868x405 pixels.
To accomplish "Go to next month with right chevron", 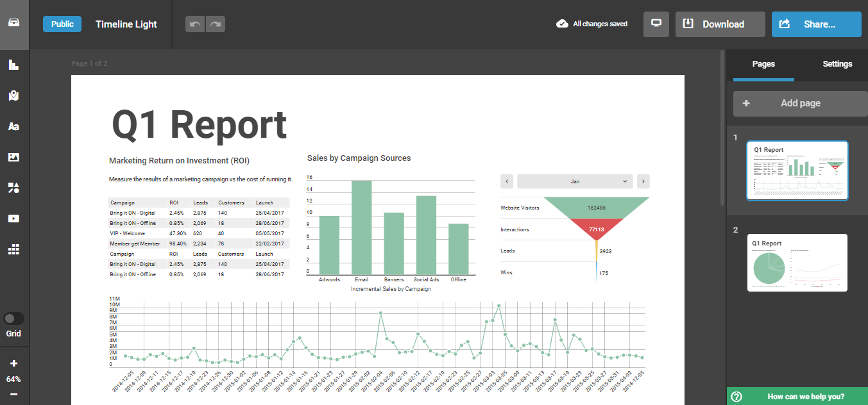I will 643,181.
